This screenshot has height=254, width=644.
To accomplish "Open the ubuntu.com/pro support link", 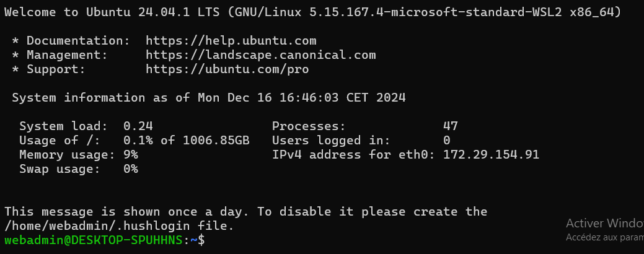I will (x=227, y=69).
